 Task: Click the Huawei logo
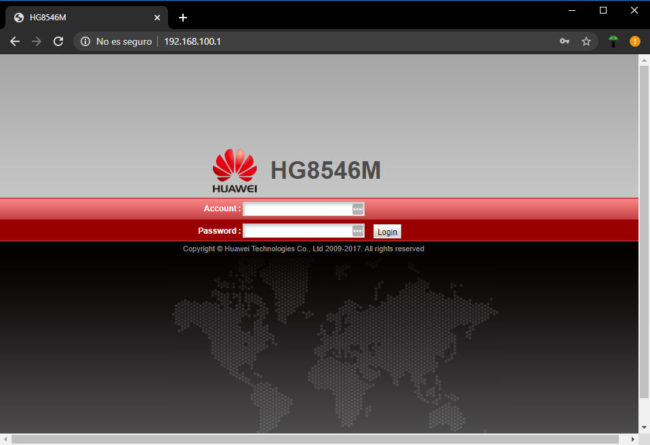[235, 171]
